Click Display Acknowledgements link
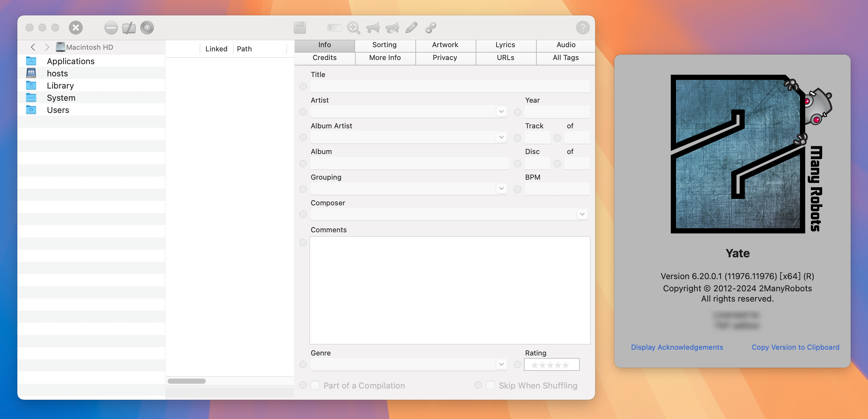The width and height of the screenshot is (868, 419). click(x=677, y=347)
